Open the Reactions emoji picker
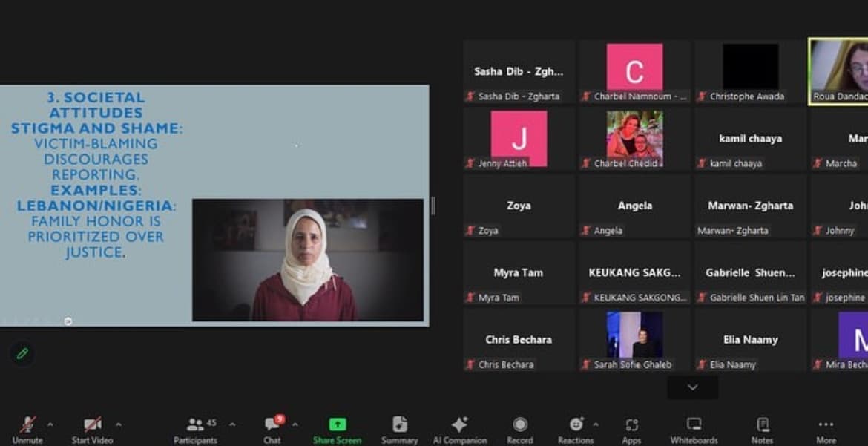Image resolution: width=868 pixels, height=446 pixels. [576, 427]
